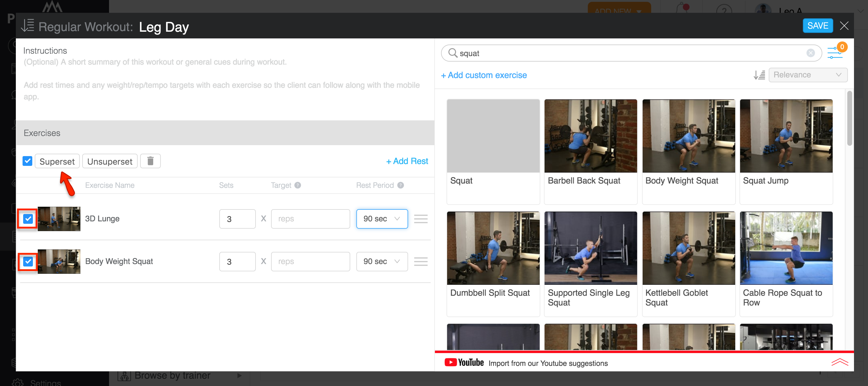Click the Rest Period help question icon
The height and width of the screenshot is (386, 868).
click(400, 185)
